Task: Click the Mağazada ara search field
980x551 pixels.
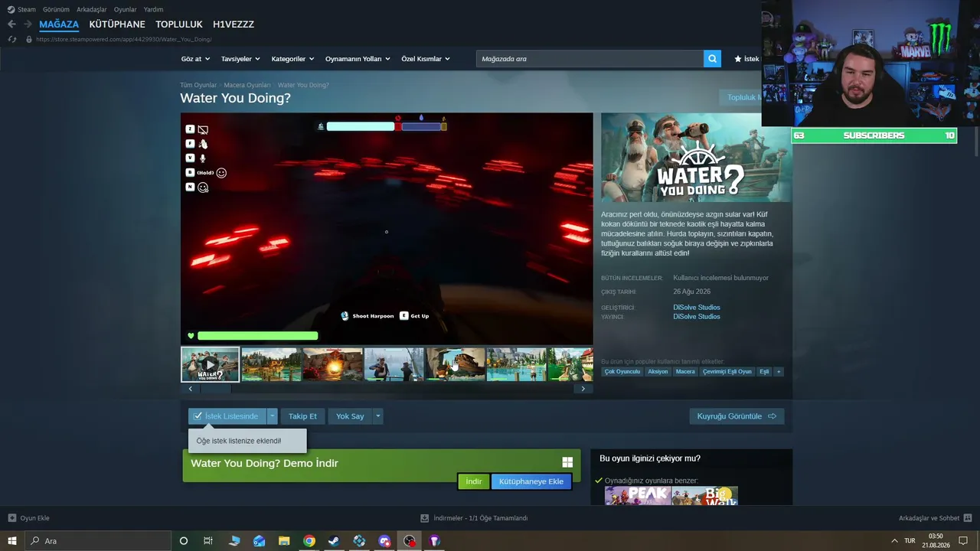Action: [590, 59]
